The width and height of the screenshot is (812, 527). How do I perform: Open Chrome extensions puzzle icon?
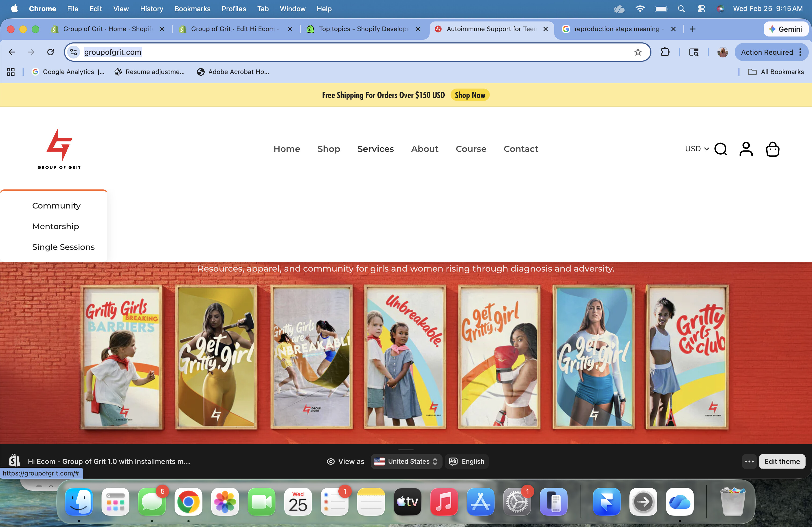(x=665, y=52)
